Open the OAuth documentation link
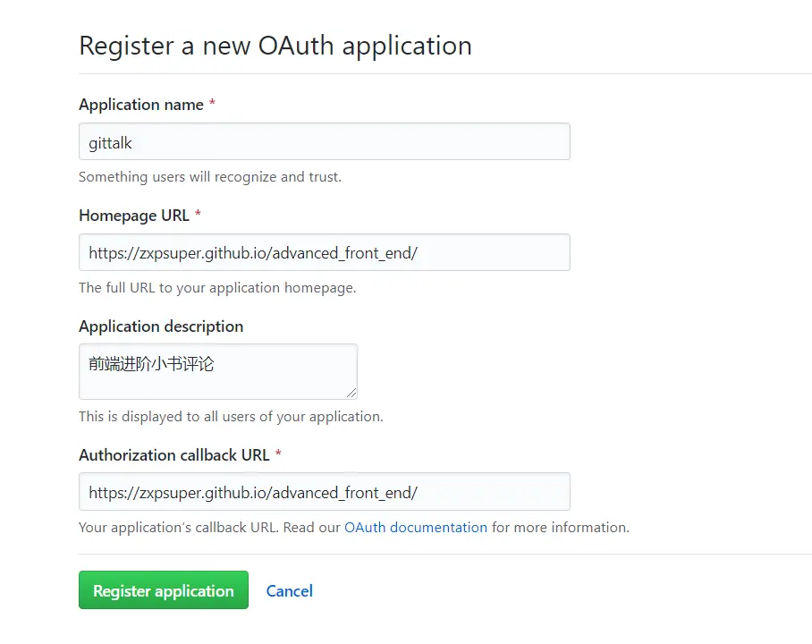Image resolution: width=812 pixels, height=644 pixels. coord(416,528)
